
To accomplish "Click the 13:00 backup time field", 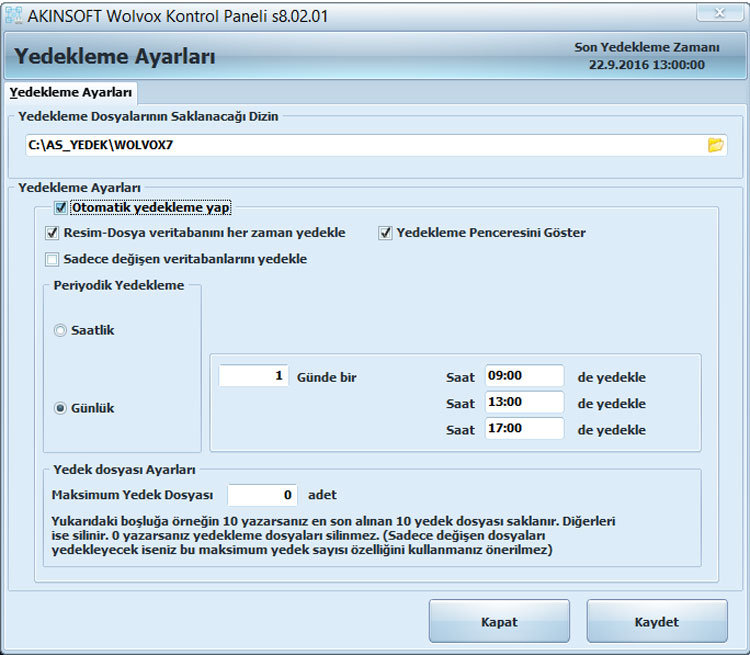I will 524,402.
